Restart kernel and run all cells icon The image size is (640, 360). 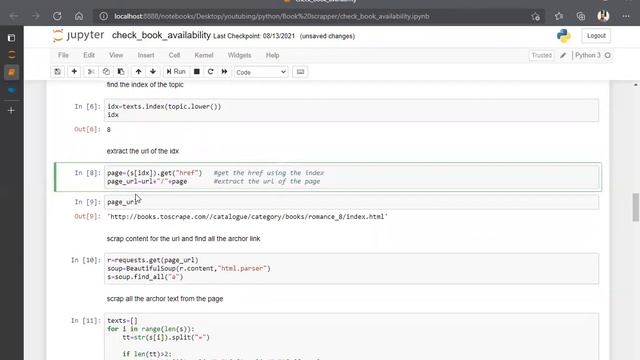pos(224,72)
